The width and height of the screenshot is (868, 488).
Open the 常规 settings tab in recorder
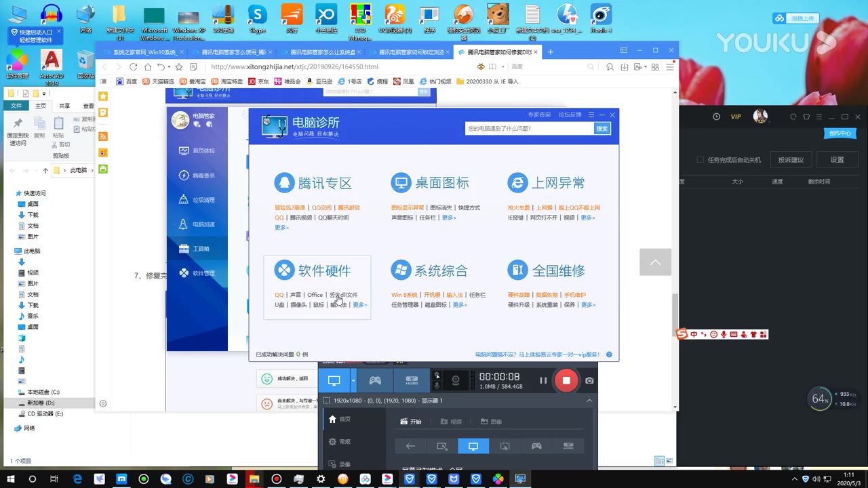point(344,442)
